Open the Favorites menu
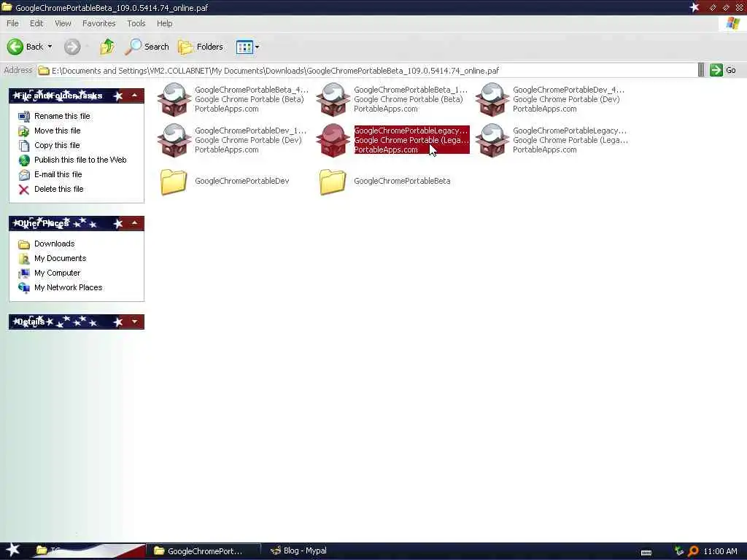This screenshot has height=560, width=747. point(98,23)
